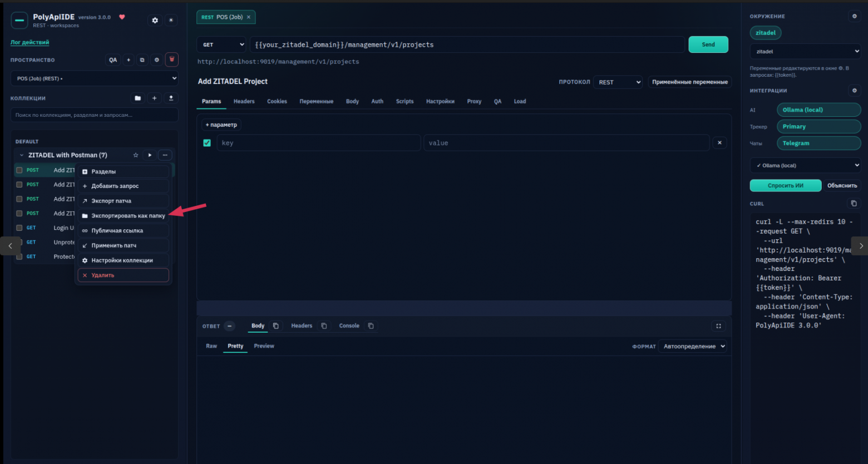Duplicate the workspace with copy icon
This screenshot has height=464, width=868.
coord(142,60)
